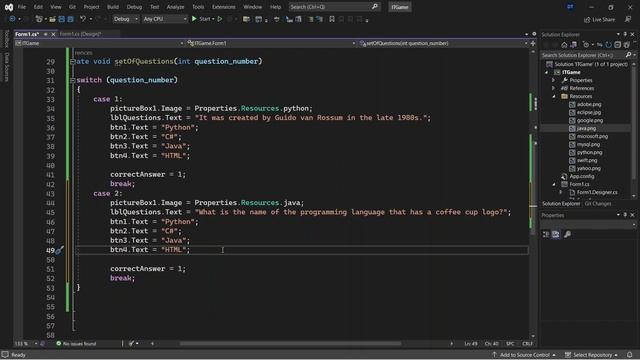Select App.config in Solution Explorer

pos(582,176)
